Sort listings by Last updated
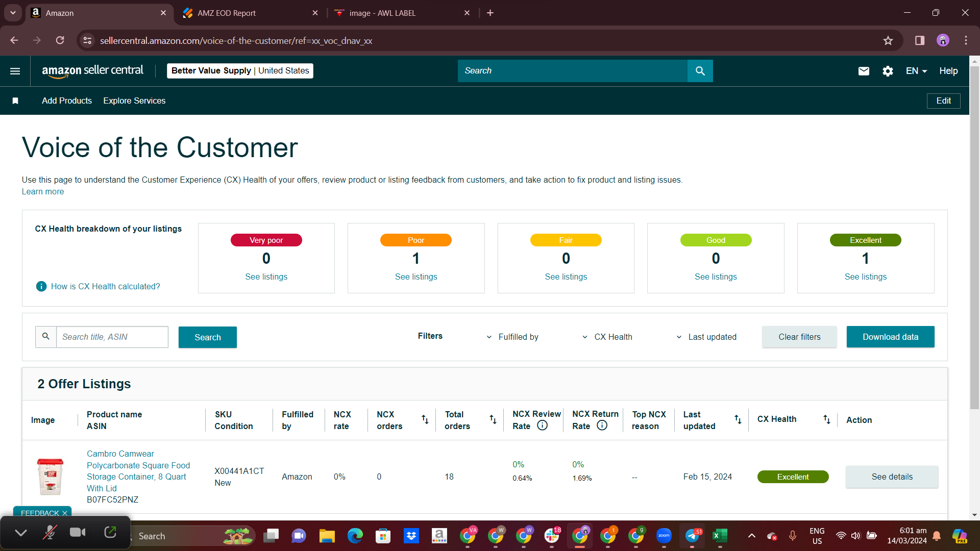 coord(738,419)
